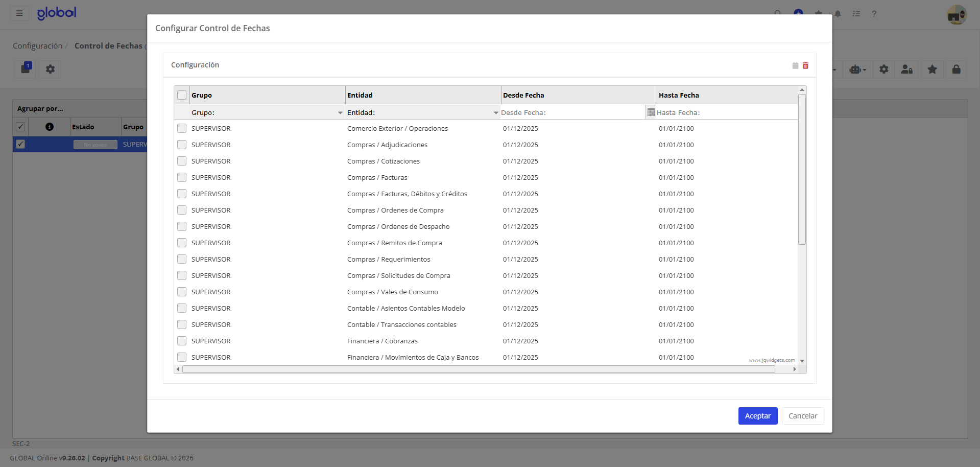Click the red trash delete icon
980x467 pixels.
click(805, 65)
